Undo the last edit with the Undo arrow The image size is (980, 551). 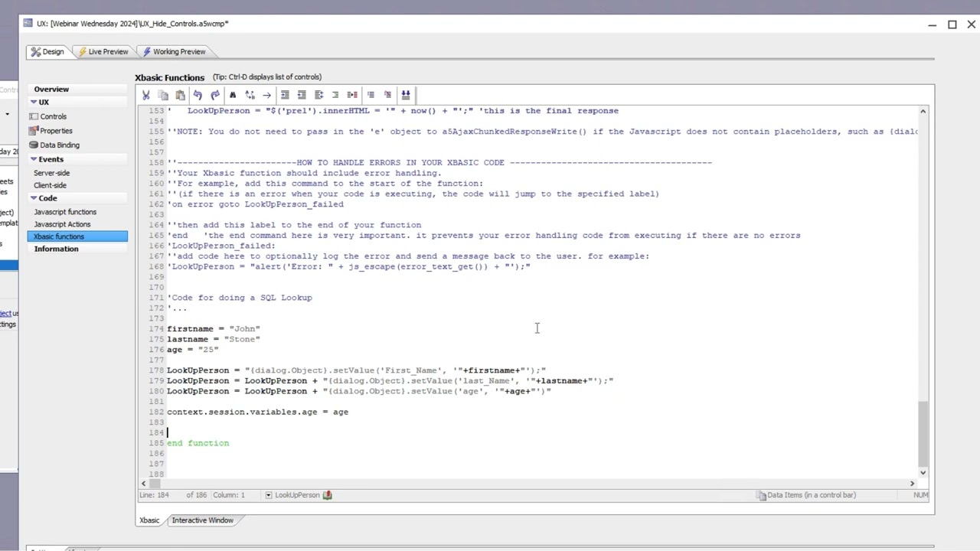tap(198, 95)
